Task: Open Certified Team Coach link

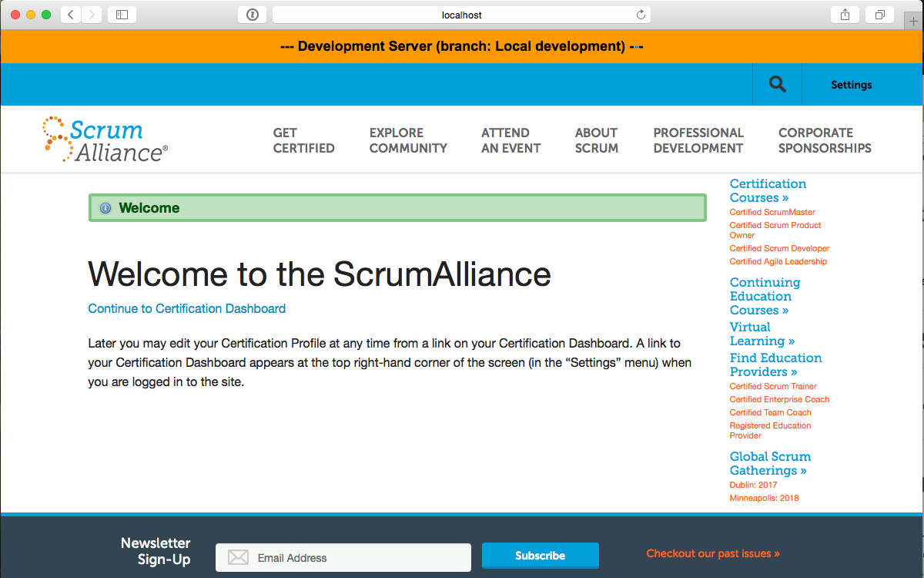Action: click(771, 413)
